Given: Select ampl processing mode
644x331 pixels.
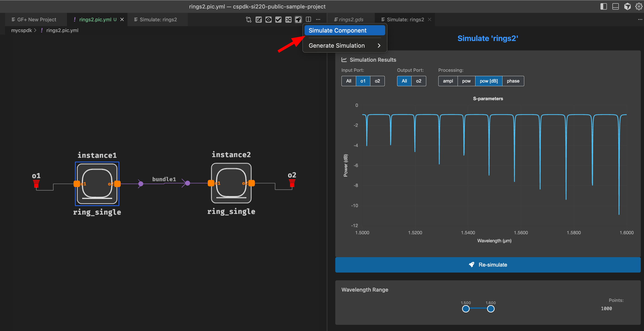Looking at the screenshot, I should pyautogui.click(x=448, y=81).
